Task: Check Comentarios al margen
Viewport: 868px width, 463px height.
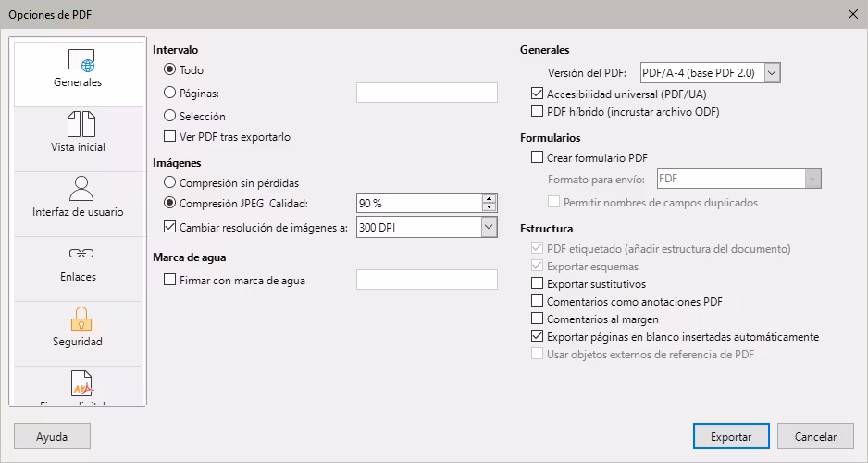Action: 537,319
